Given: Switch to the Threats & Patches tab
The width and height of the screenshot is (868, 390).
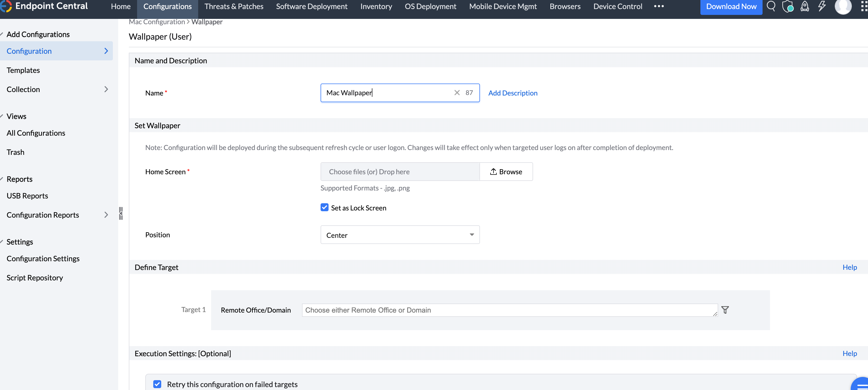Looking at the screenshot, I should (x=233, y=6).
